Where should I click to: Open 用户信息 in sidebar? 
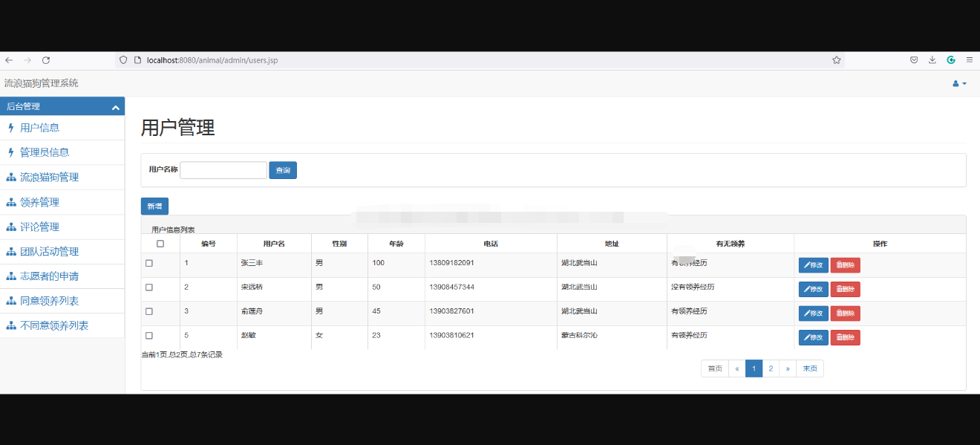pos(40,128)
